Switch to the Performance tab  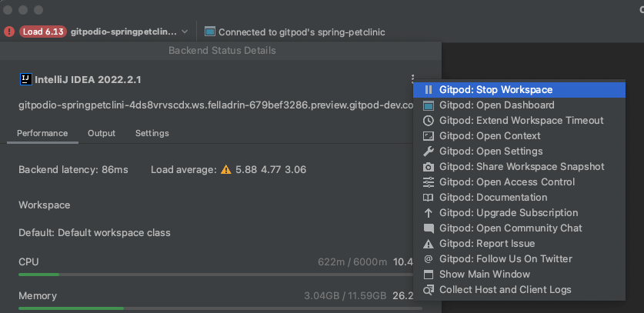tap(42, 133)
